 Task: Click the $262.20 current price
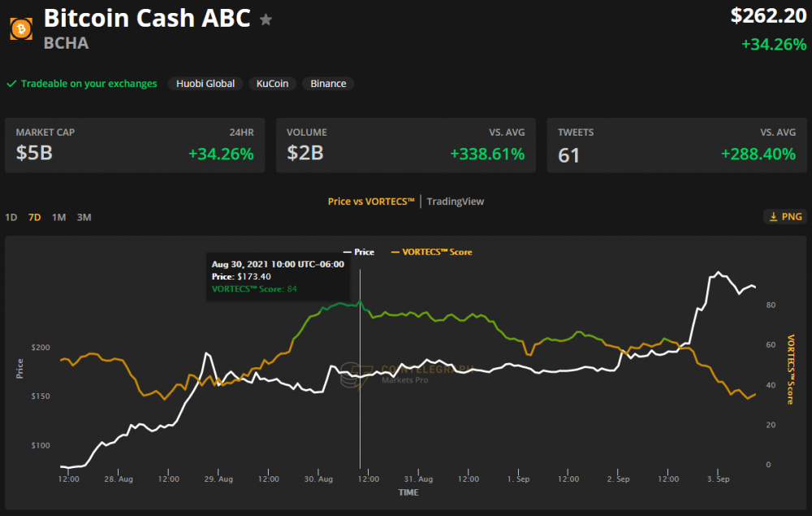pos(768,15)
